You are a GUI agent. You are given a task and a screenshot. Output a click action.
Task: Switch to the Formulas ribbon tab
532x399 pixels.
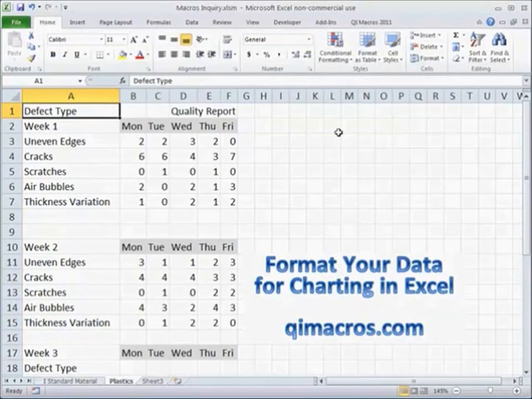(158, 22)
